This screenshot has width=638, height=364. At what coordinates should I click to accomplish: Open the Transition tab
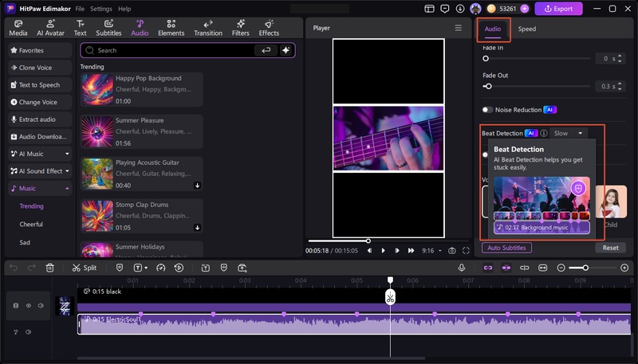pos(208,28)
